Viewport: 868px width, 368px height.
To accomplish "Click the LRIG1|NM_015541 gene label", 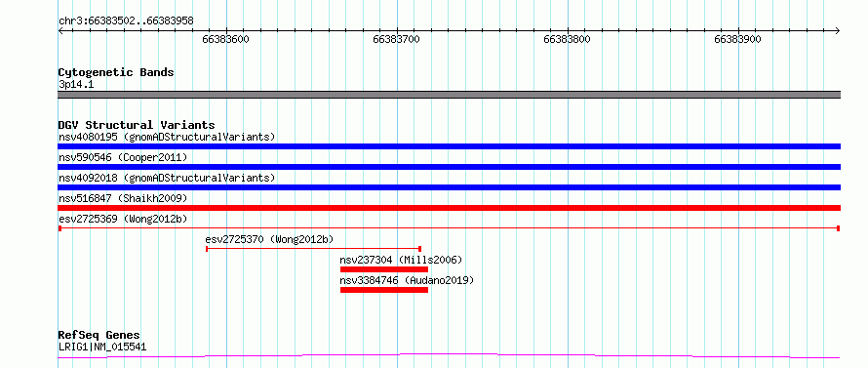I will coord(102,348).
